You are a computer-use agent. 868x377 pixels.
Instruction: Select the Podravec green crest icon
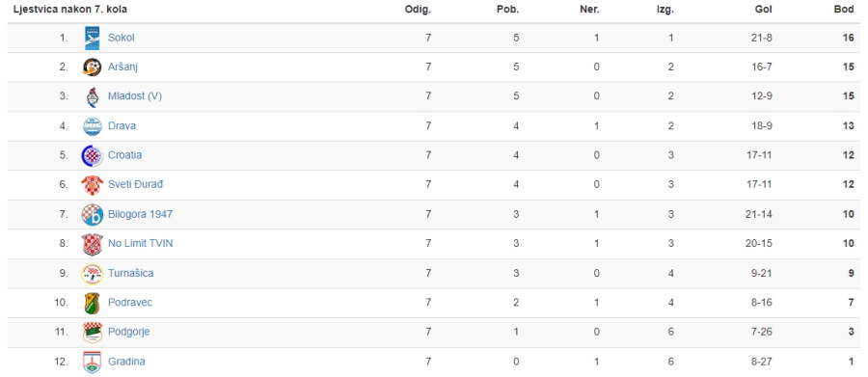(x=92, y=303)
